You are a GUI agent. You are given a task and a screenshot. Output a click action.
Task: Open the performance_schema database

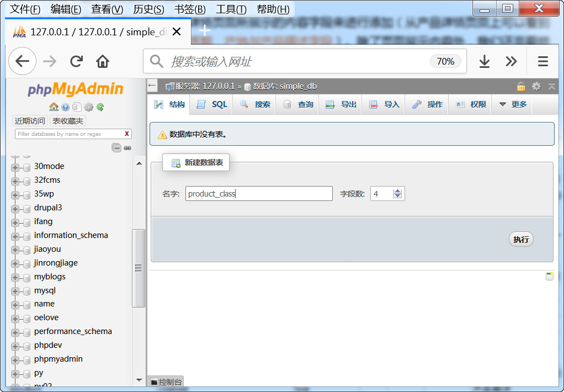point(73,331)
